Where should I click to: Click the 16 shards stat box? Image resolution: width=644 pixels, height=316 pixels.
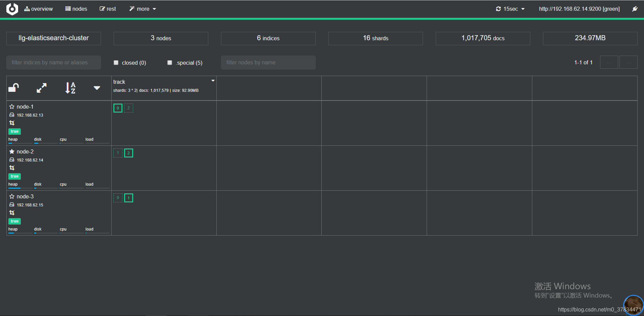(x=376, y=38)
